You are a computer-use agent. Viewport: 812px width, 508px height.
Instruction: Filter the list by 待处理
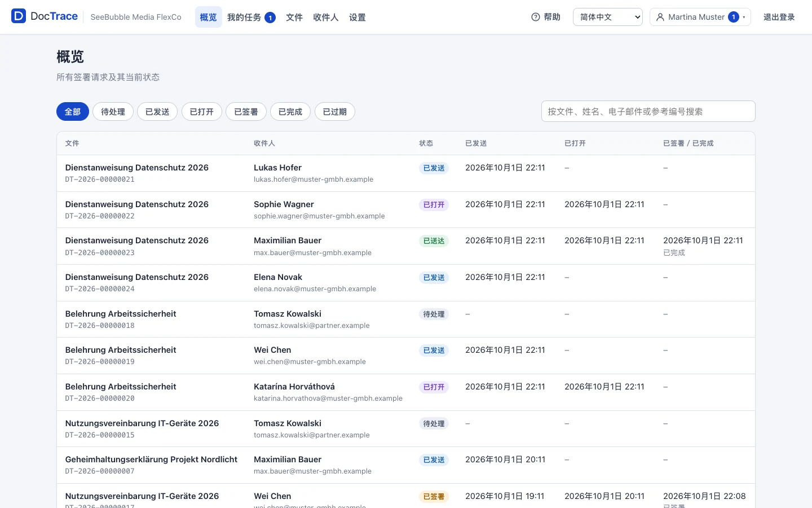click(113, 112)
